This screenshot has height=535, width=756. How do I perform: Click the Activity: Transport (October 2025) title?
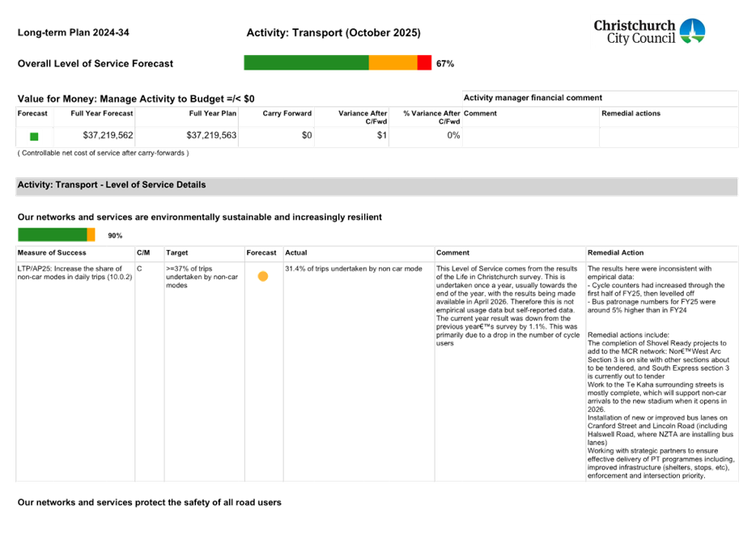[x=333, y=33]
